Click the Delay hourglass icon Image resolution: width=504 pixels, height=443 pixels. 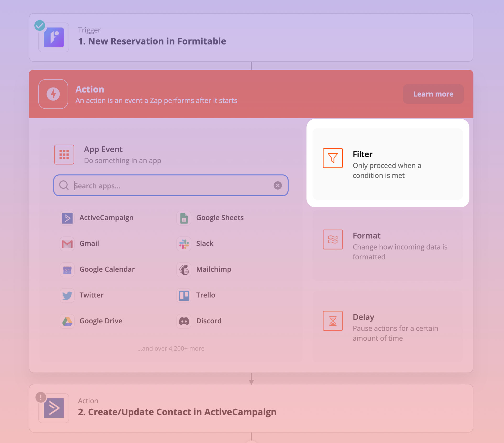(333, 321)
